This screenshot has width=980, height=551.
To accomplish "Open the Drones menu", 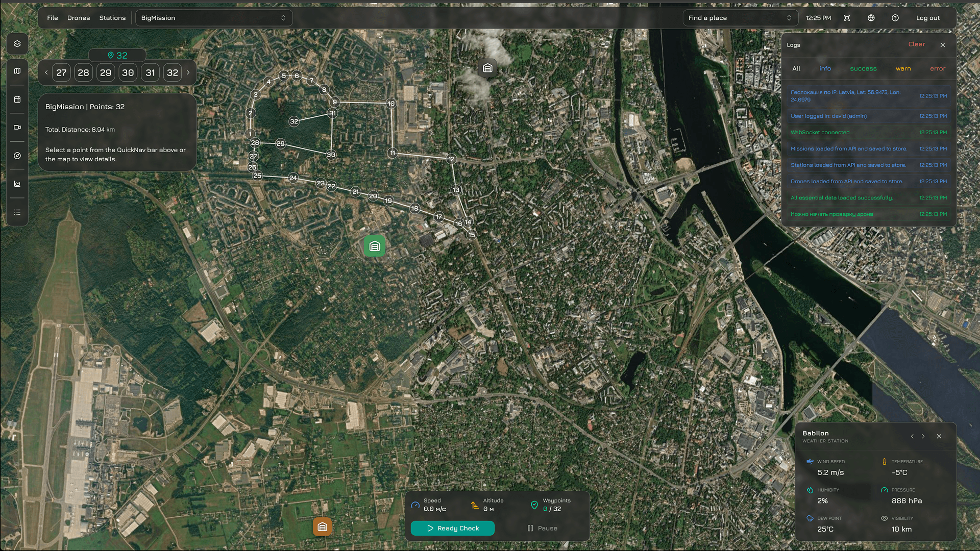I will (x=79, y=18).
